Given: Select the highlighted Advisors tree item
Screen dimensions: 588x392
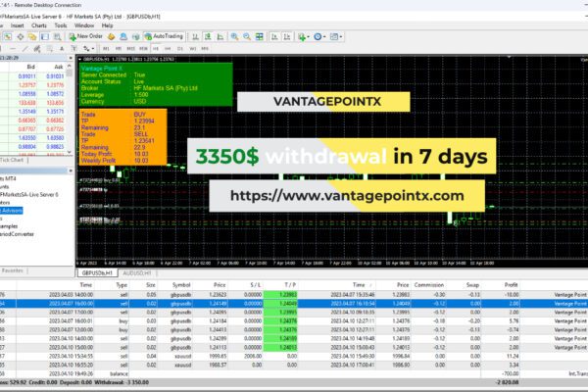Looking at the screenshot, I should pyautogui.click(x=11, y=211).
